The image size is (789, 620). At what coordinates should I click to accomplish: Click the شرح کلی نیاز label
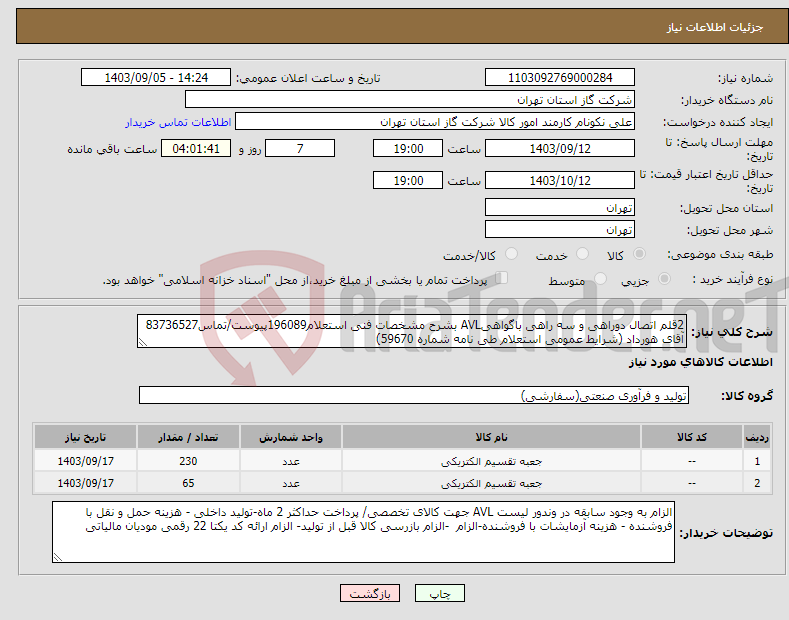click(x=732, y=332)
